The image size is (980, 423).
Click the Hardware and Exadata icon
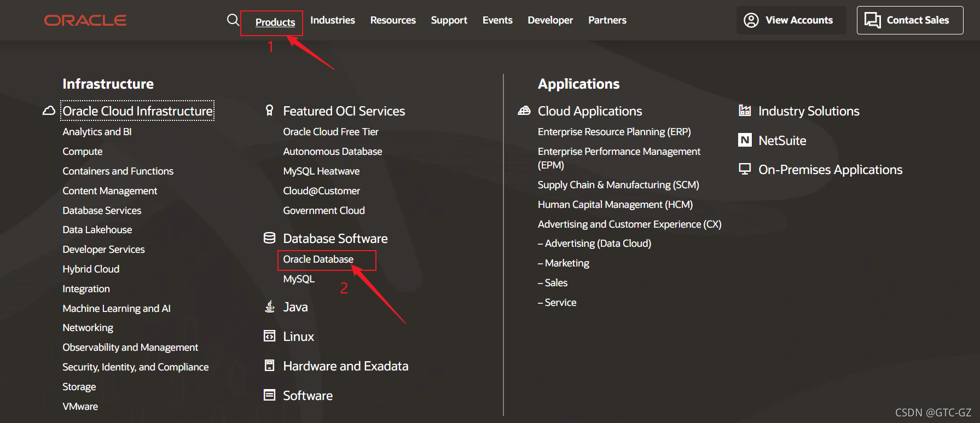(x=269, y=366)
